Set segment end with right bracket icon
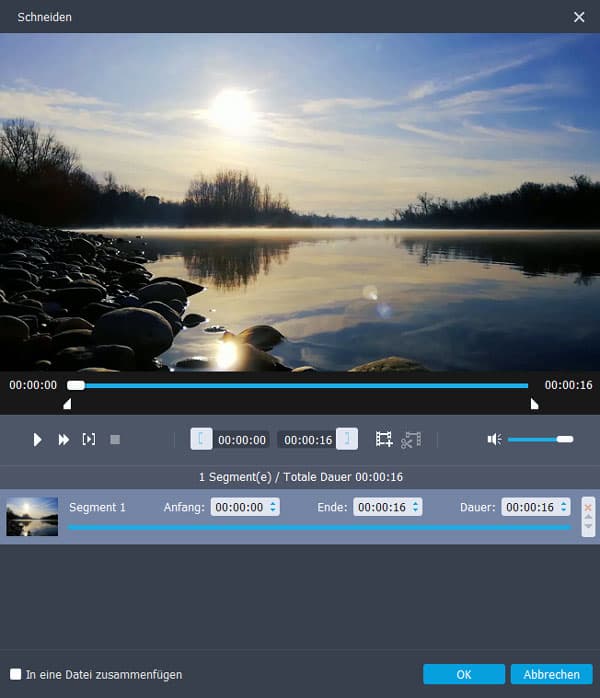 click(x=347, y=439)
